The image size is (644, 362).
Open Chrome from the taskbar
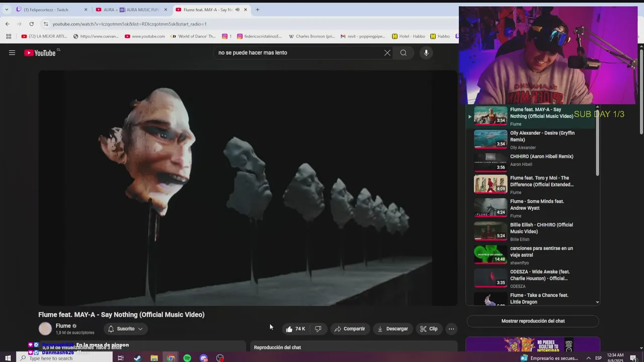point(171,358)
